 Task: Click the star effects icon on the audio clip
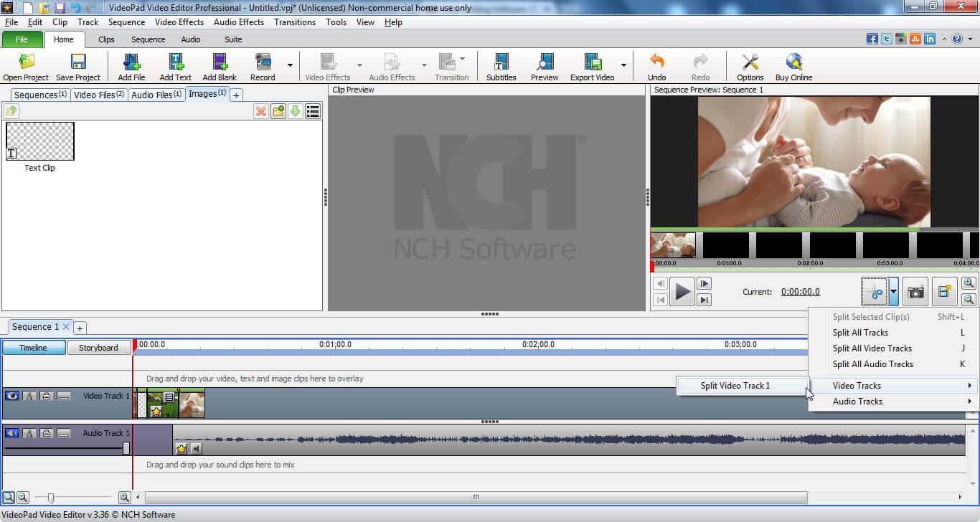point(182,449)
